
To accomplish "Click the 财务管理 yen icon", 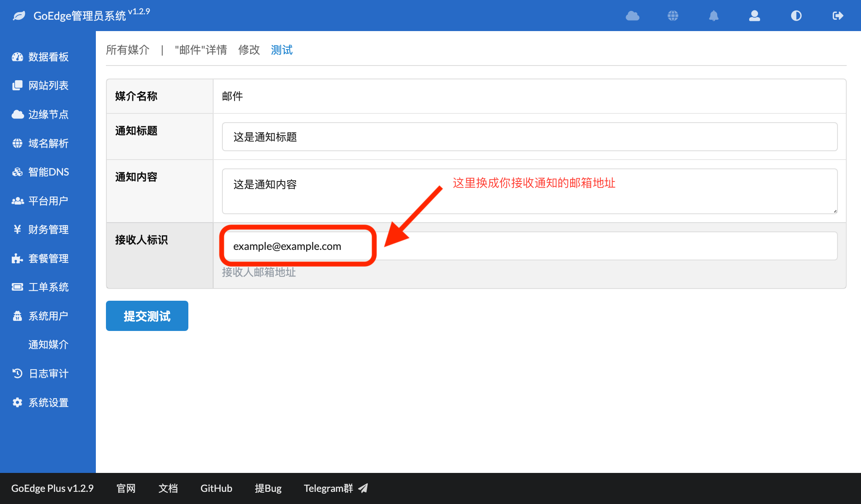I will coord(17,229).
